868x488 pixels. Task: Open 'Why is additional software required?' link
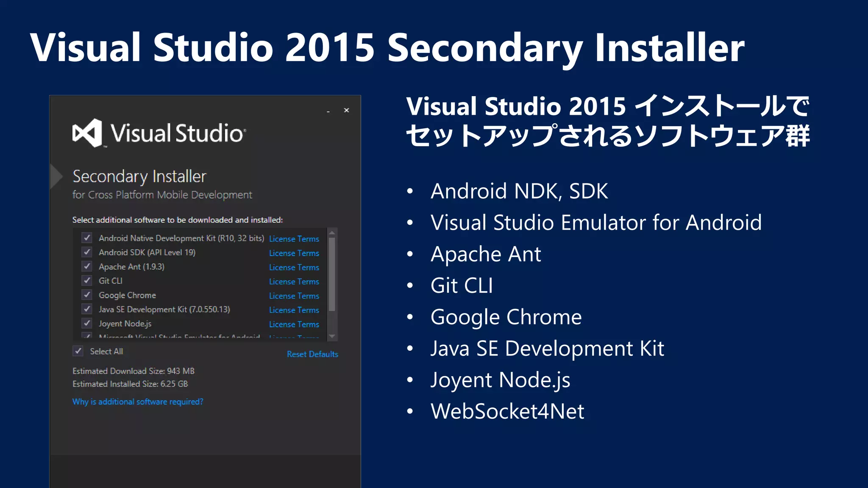[x=138, y=402]
